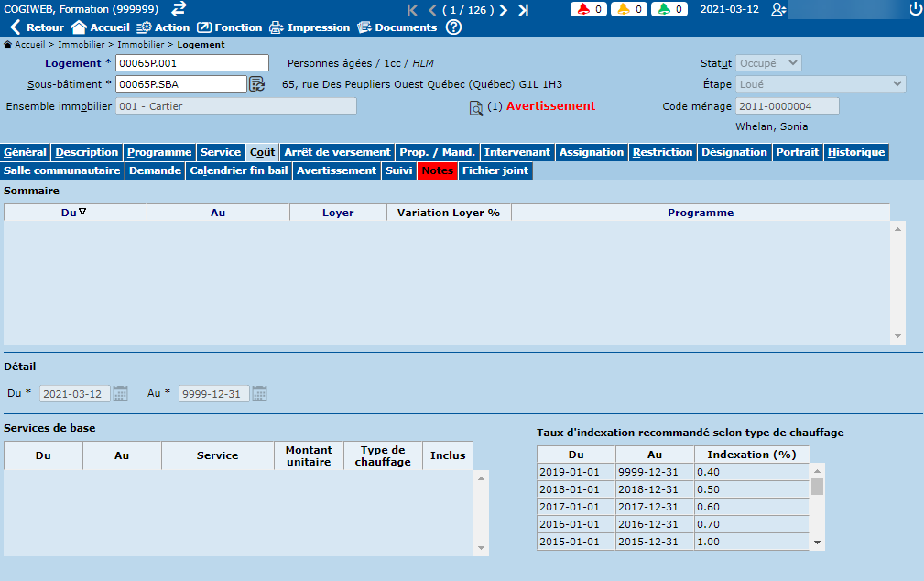Open the Impression menu

click(310, 27)
